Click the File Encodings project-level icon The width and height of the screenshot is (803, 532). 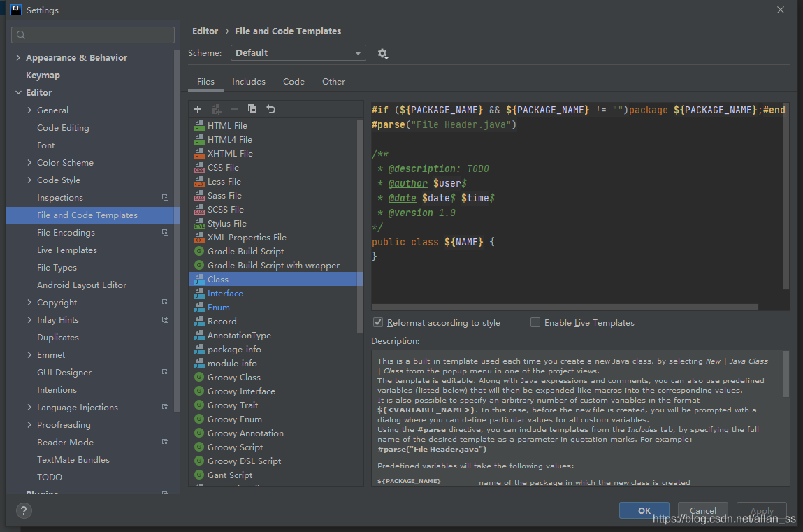tap(165, 233)
